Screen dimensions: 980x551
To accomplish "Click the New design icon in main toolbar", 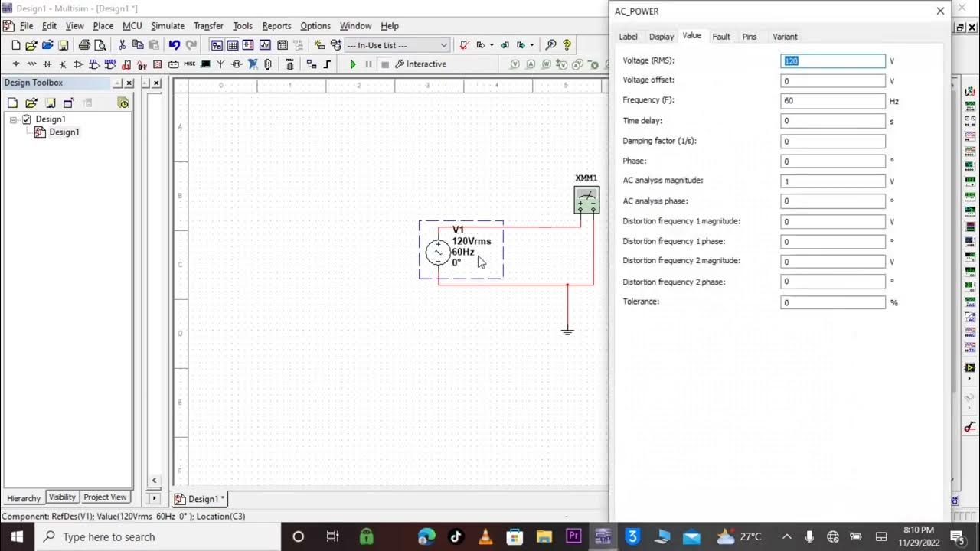I will (15, 45).
